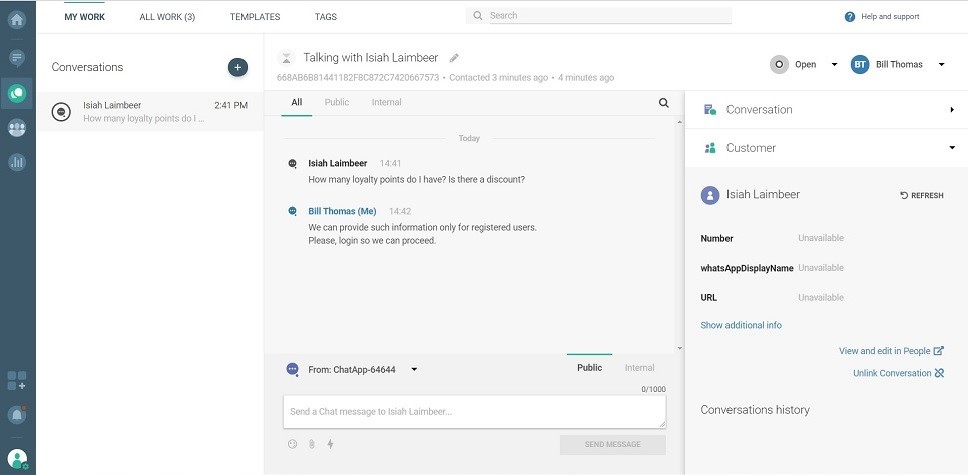Click the attachment paperclip icon
Screen dimensions: 968x475
311,444
